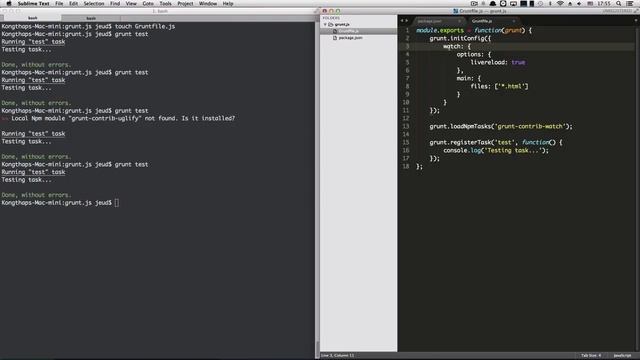Screen dimensions: 640x360
Task: Open the File menu
Action: tap(59, 3)
